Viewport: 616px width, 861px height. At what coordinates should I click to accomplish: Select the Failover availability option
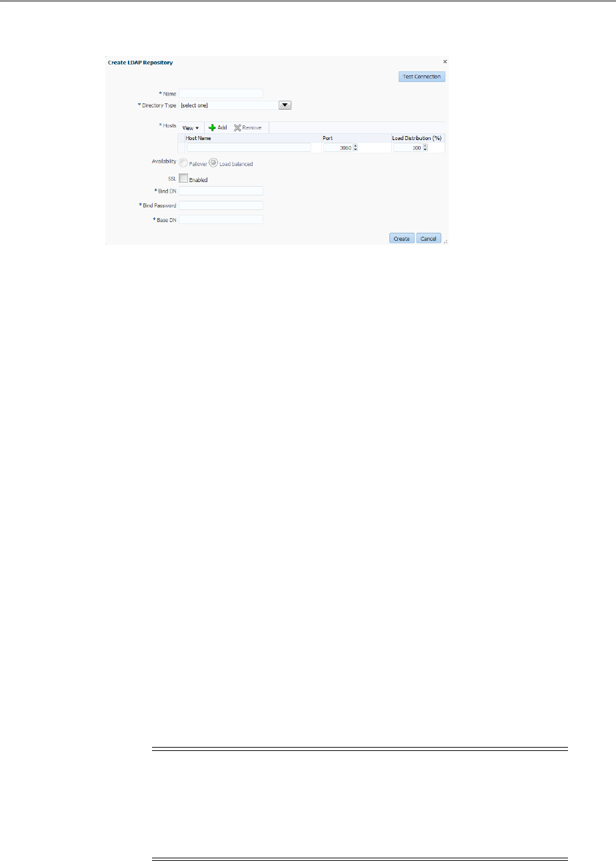[183, 162]
